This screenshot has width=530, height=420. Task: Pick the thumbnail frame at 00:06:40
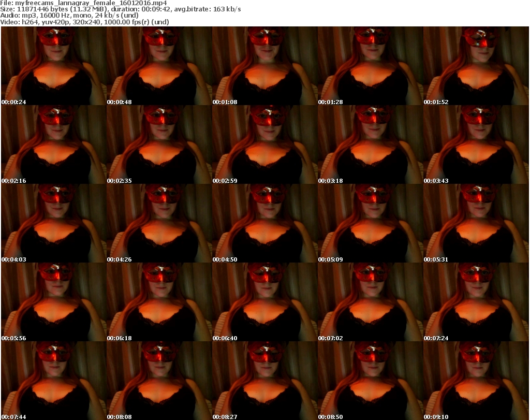pos(264,302)
